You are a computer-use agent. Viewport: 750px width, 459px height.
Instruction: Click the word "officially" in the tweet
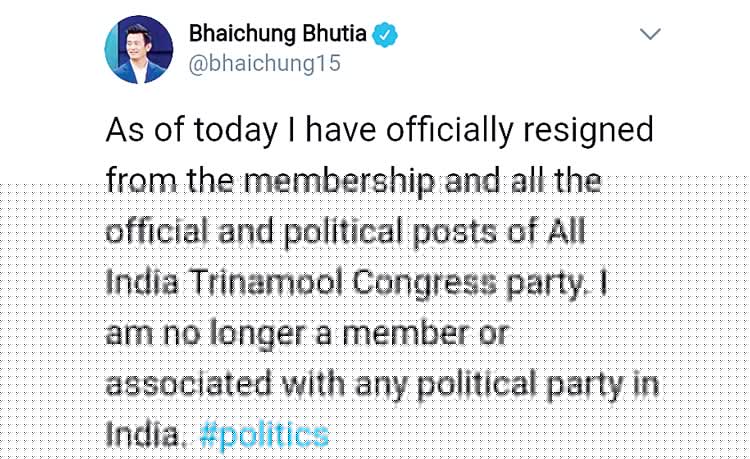coord(432,131)
